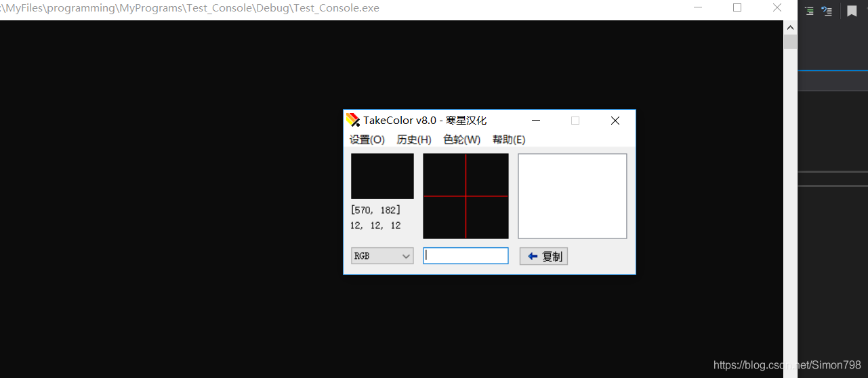Focus the color value input field
Screen dimensions: 868x378
pos(466,255)
